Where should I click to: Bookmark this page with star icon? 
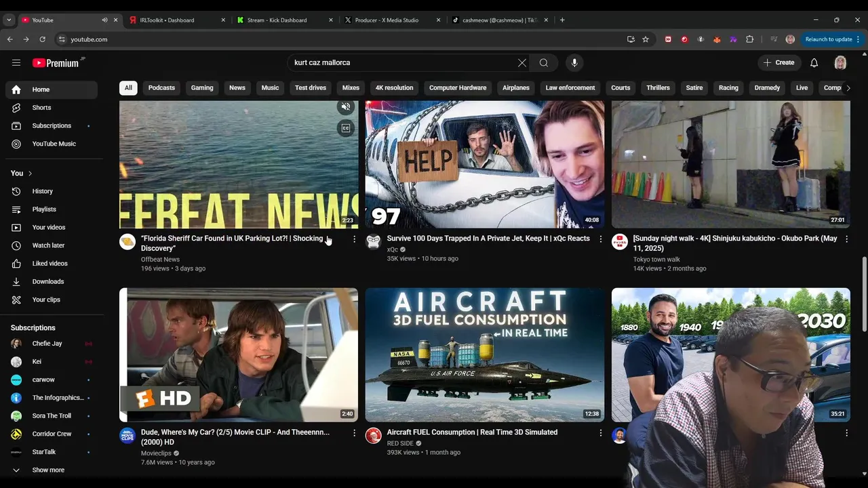[646, 39]
